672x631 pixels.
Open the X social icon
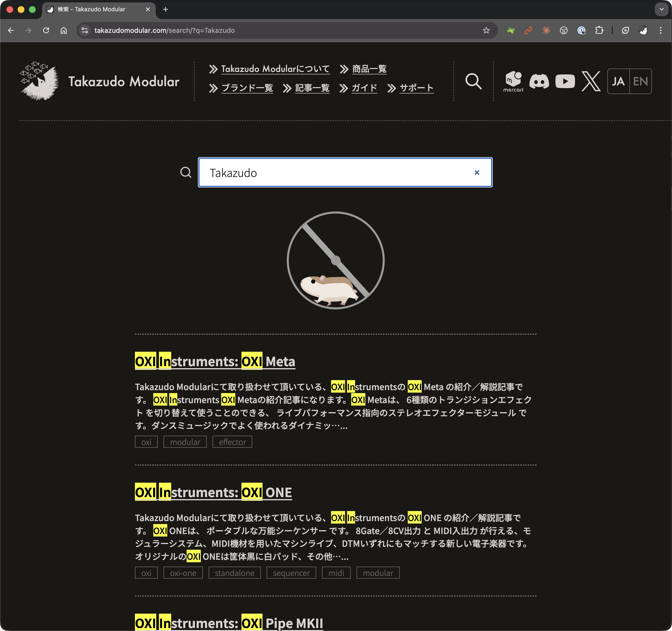coord(591,82)
